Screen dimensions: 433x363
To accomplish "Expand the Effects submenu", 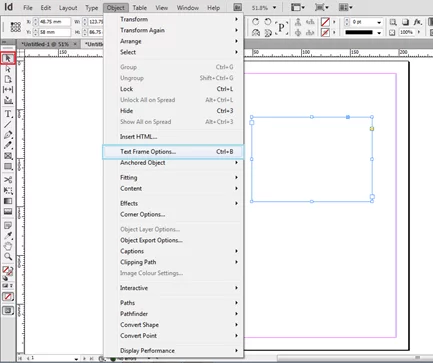I will 173,203.
